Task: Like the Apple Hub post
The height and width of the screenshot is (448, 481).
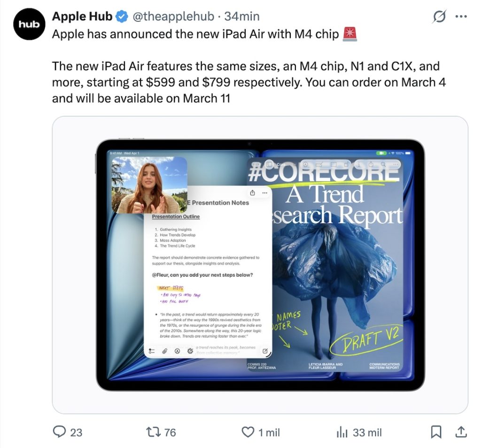Action: click(x=248, y=432)
